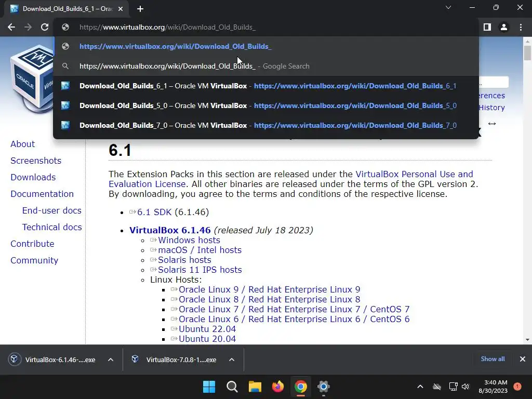Open Technical docs link
The height and width of the screenshot is (399, 532).
pos(52,227)
